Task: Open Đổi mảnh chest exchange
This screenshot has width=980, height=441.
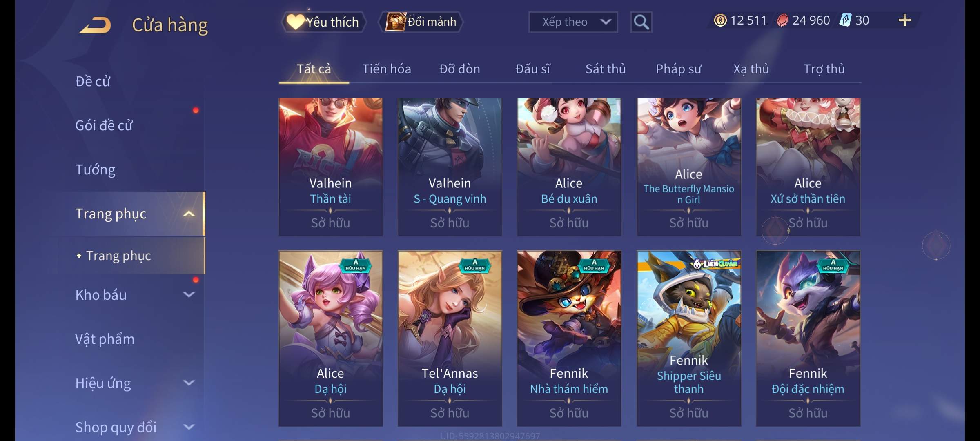Action: [x=421, y=22]
